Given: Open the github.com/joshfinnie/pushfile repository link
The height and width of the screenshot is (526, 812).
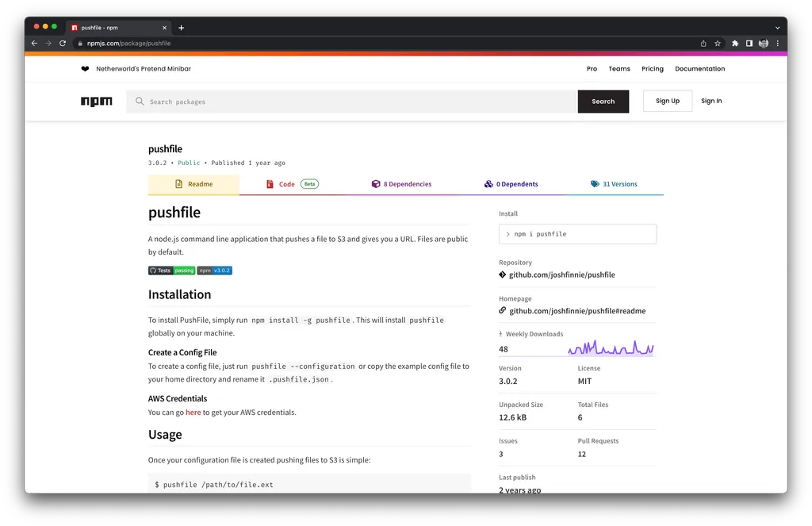Looking at the screenshot, I should point(562,275).
